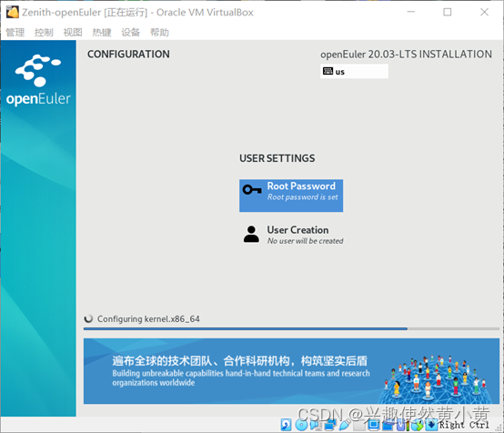Click the keyboard capture down-arrow icon
This screenshot has height=433, width=504.
[432, 425]
